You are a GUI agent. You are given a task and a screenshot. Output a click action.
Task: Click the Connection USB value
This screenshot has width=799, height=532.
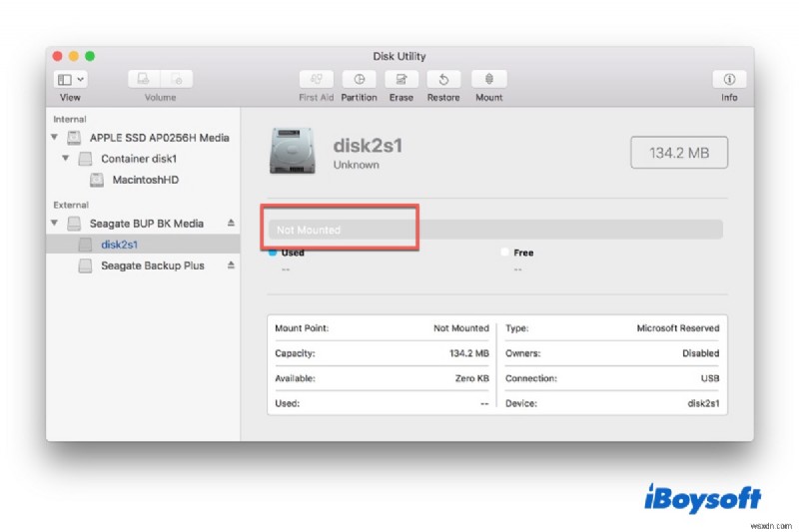710,378
